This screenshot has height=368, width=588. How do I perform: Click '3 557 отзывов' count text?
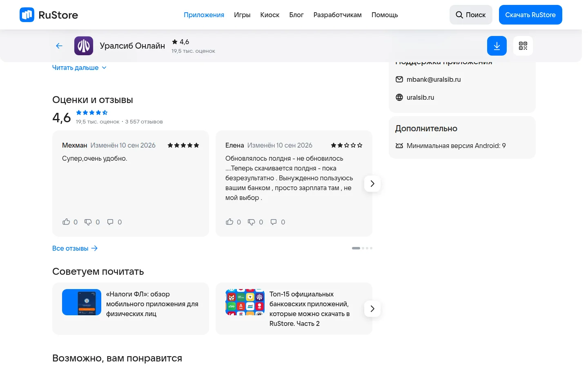[x=144, y=121]
